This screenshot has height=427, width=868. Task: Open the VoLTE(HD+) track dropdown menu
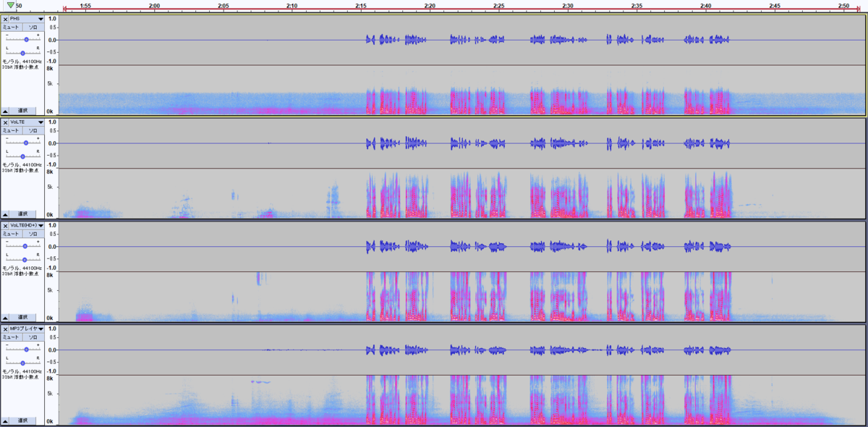click(x=27, y=226)
